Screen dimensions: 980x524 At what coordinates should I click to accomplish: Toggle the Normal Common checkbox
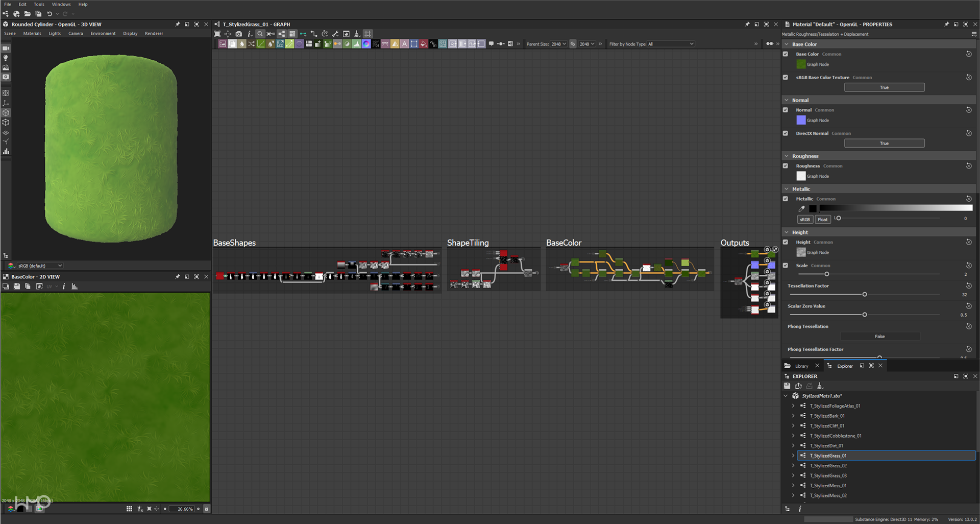coord(786,110)
